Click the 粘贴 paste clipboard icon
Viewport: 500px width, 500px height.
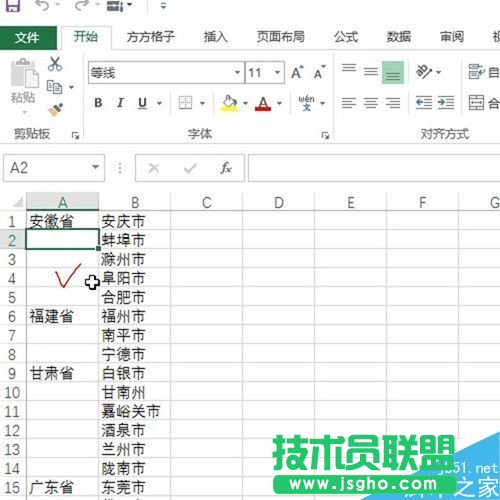[25, 74]
